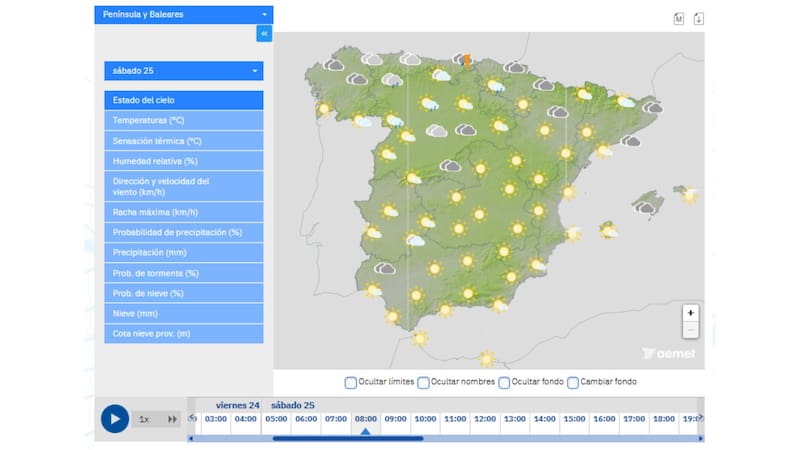Choose Nieve (mm) option
This screenshot has height=450, width=800.
click(x=184, y=314)
